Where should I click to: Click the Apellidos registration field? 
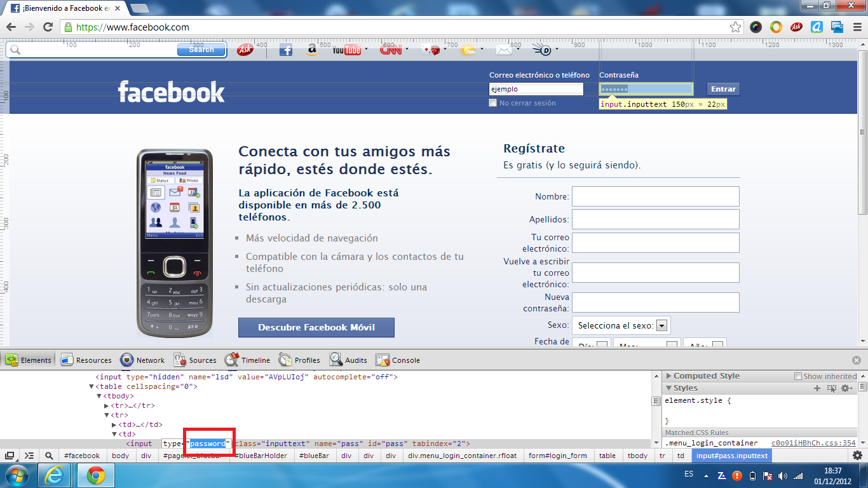(x=656, y=219)
